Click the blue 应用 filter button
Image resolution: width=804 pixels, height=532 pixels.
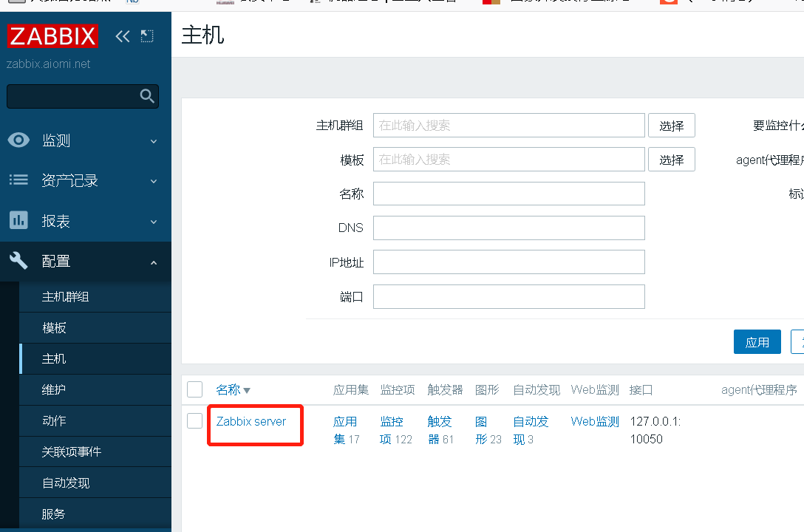(x=757, y=342)
